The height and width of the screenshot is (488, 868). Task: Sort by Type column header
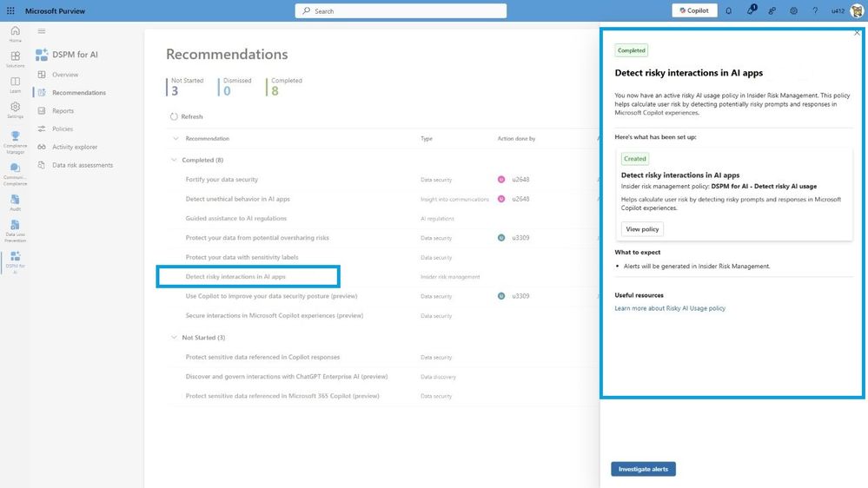point(427,138)
